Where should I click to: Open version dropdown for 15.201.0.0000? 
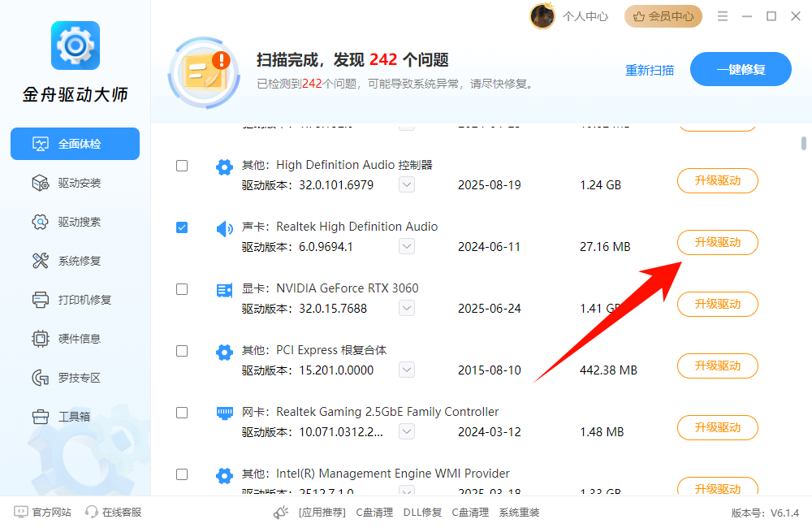(407, 370)
